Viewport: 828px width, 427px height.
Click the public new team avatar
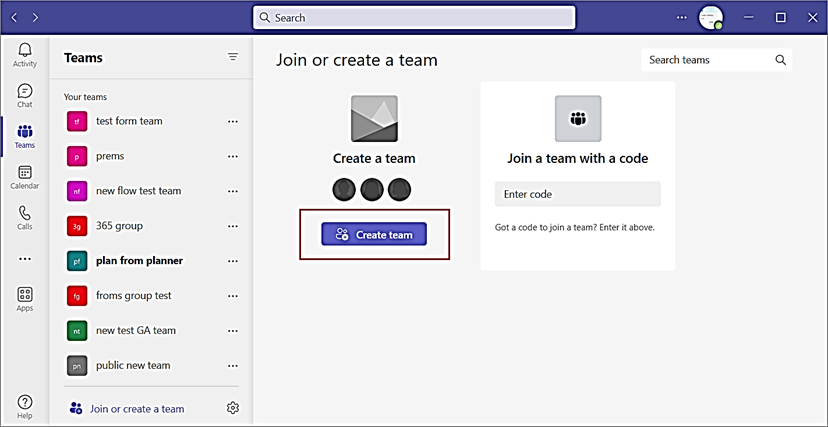77,365
